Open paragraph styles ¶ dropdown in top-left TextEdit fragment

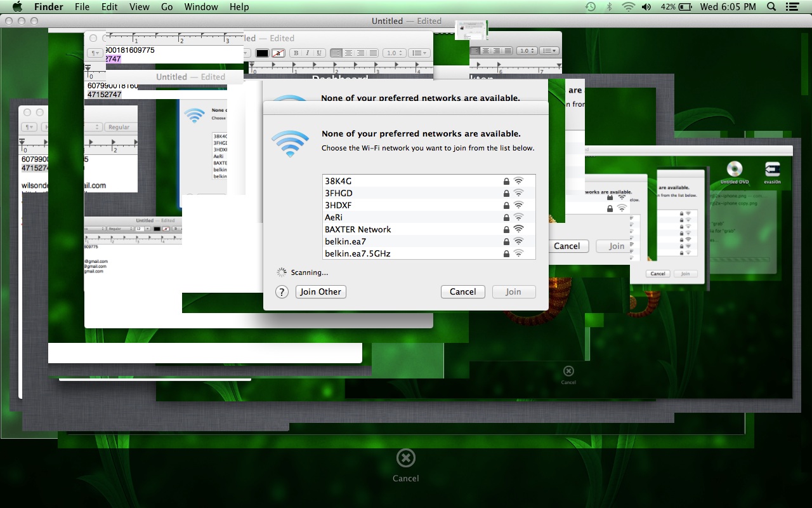(95, 53)
